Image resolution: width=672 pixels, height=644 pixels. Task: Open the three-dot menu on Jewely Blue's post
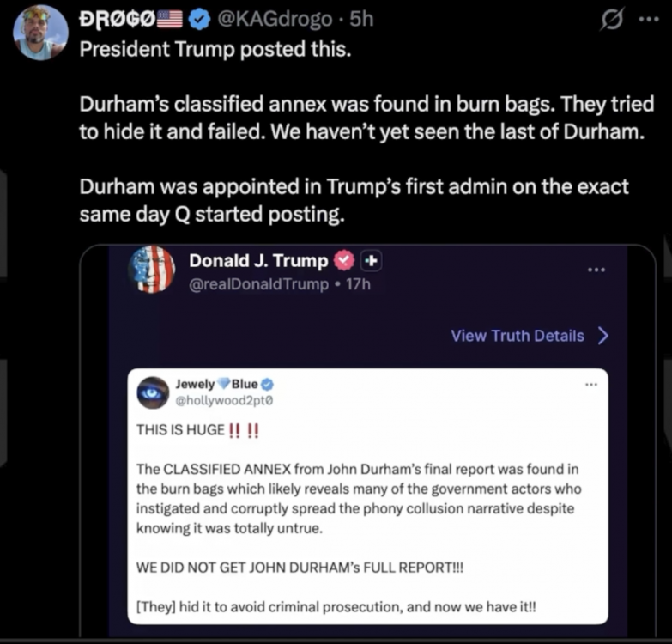590,383
